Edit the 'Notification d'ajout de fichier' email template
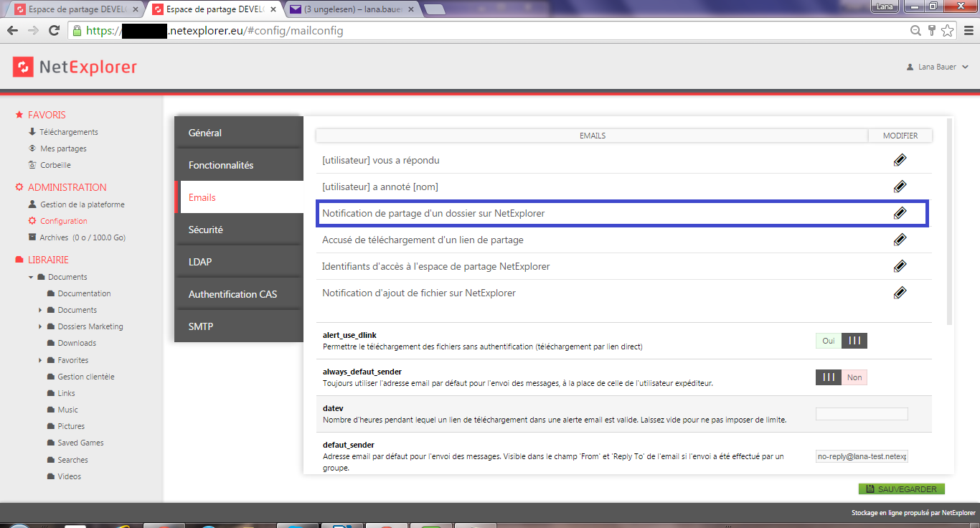The width and height of the screenshot is (980, 528). click(x=900, y=293)
